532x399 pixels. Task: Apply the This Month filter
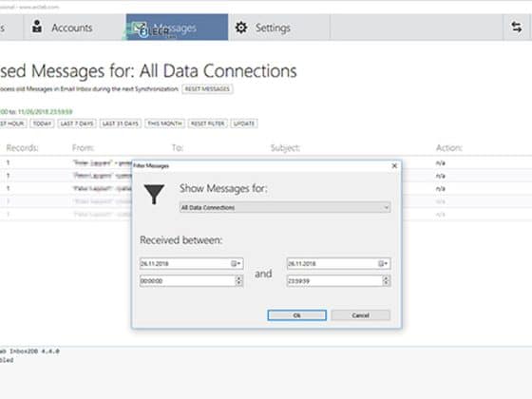point(164,123)
